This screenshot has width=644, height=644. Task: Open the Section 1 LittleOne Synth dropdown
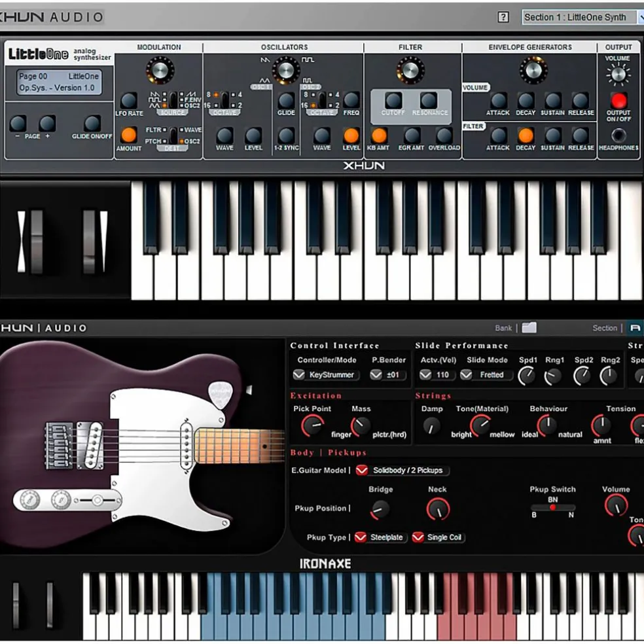click(582, 17)
